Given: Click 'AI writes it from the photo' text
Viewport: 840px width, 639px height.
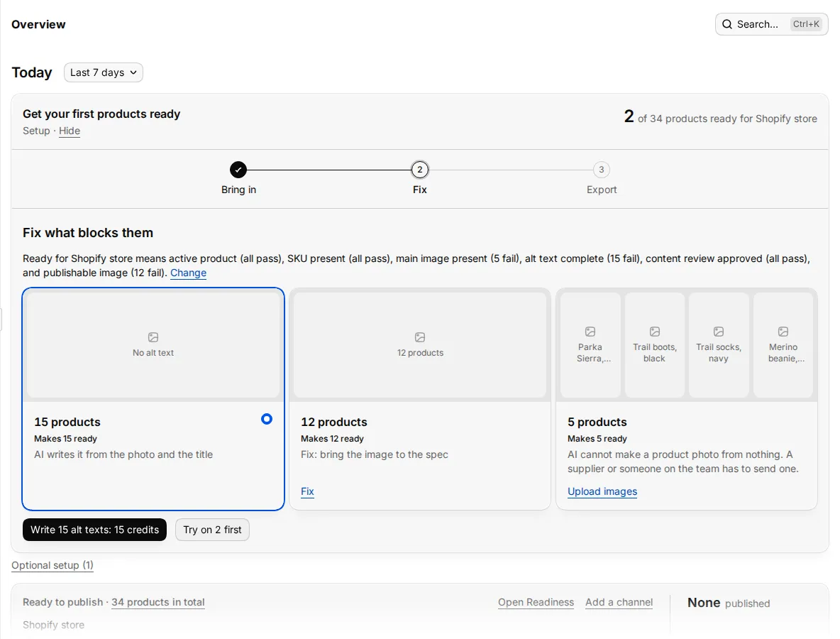Looking at the screenshot, I should [x=123, y=454].
